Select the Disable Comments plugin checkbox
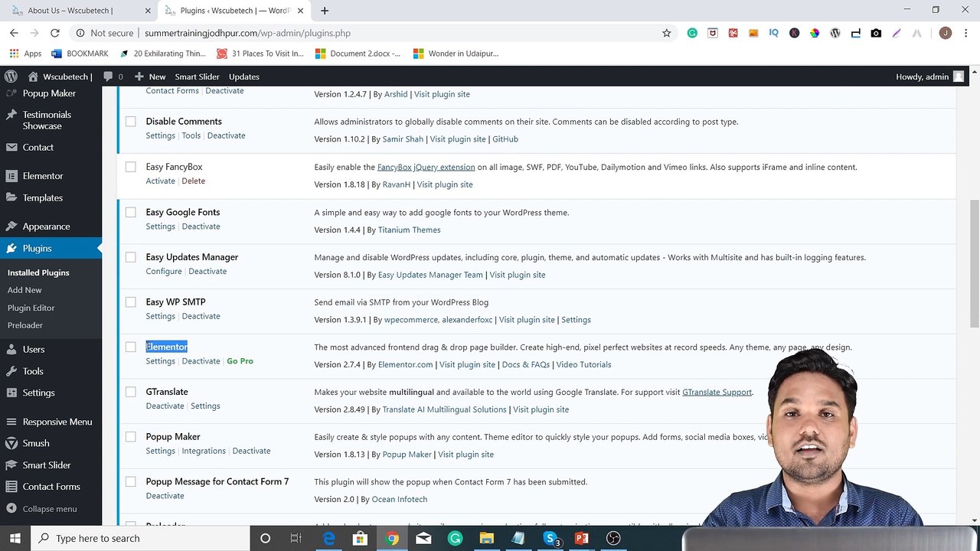The width and height of the screenshot is (980, 551). [131, 122]
